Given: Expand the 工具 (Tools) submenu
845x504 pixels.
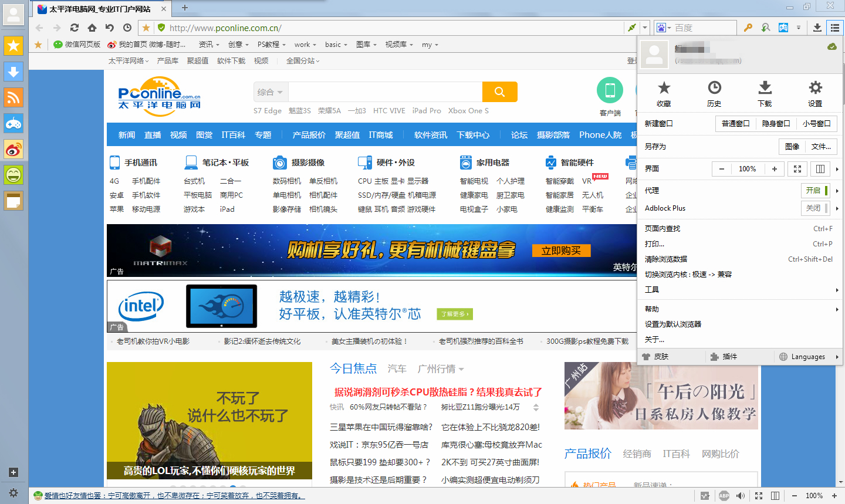Looking at the screenshot, I should coord(739,290).
